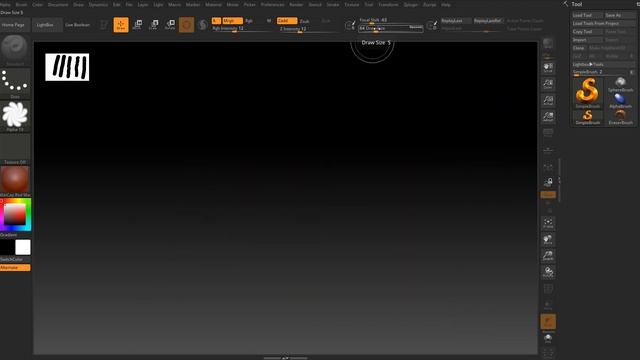Toggle the orange XYZ rotation button
Image resolution: width=640 pixels, height=360 pixels.
coord(548,195)
